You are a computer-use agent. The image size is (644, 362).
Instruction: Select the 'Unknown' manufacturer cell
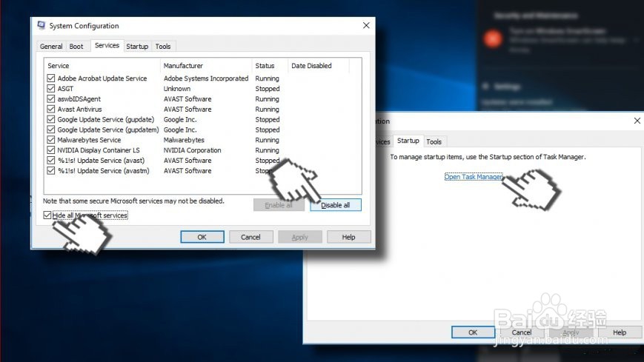[x=177, y=88]
